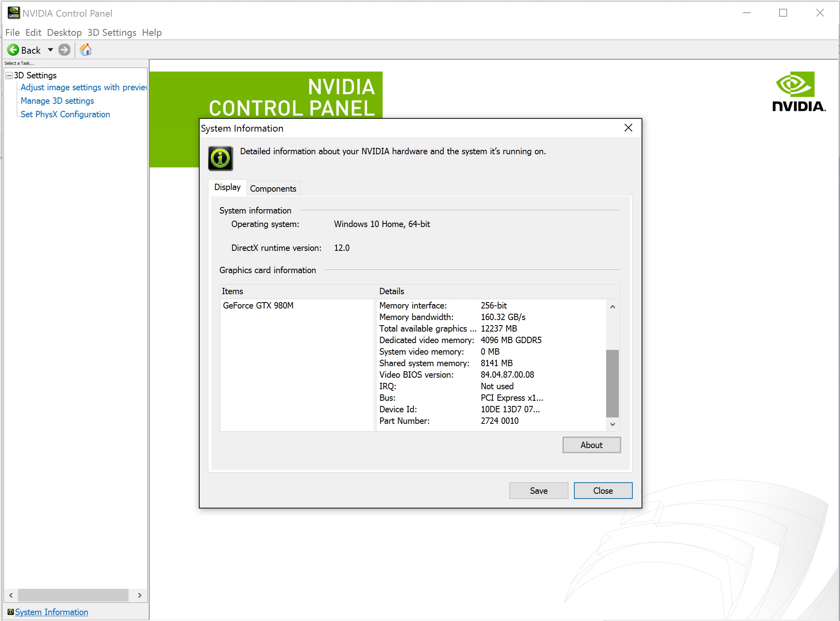Screen dimensions: 840x621
Task: Maximize the NVIDIA Control Panel window
Action: point(783,13)
